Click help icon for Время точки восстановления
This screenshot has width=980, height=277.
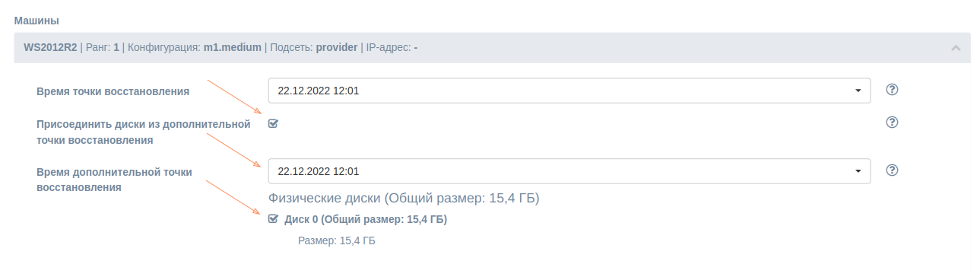tap(893, 89)
